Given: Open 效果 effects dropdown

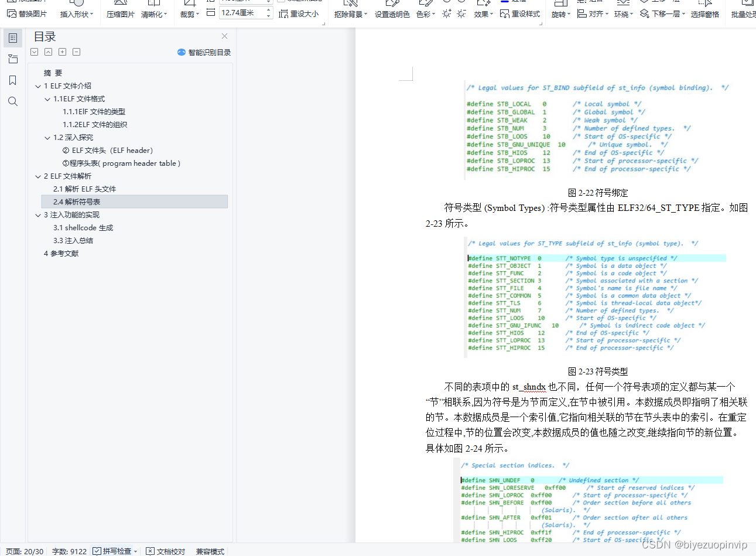Looking at the screenshot, I should point(484,14).
